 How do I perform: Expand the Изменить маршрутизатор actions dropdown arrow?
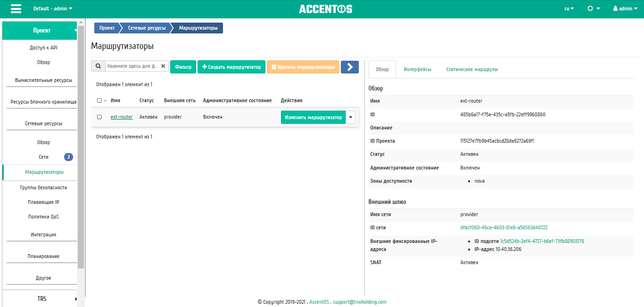[350, 117]
